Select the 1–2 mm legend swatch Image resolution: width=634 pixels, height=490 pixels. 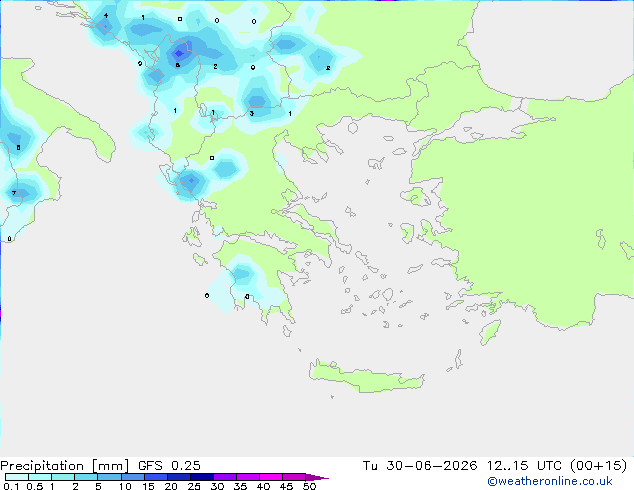63,477
